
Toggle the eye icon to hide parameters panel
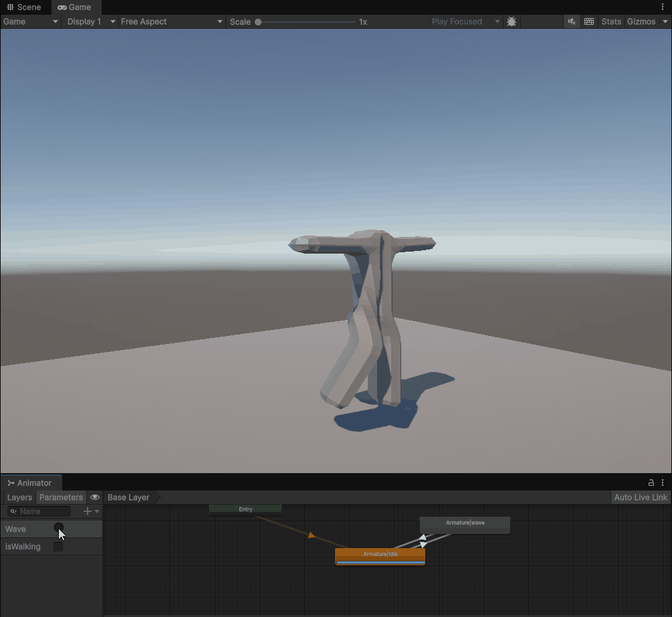point(95,497)
